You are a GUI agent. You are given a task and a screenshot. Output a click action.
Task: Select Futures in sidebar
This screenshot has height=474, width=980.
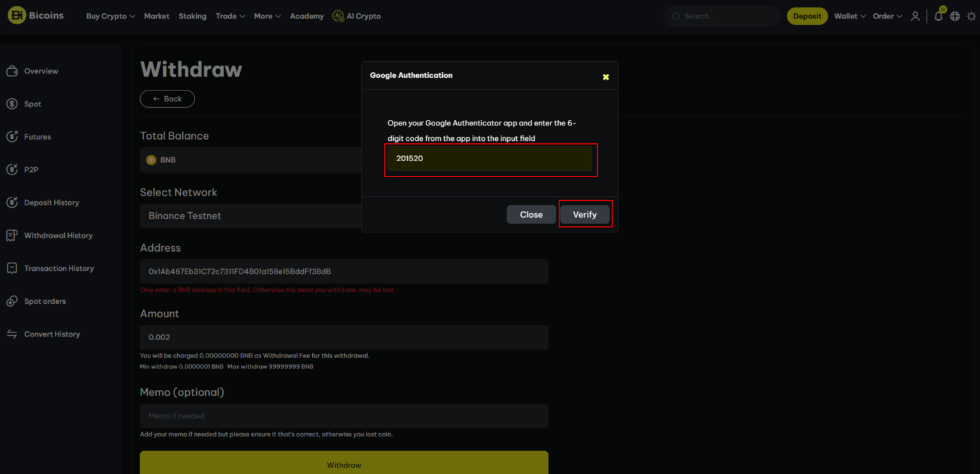37,137
